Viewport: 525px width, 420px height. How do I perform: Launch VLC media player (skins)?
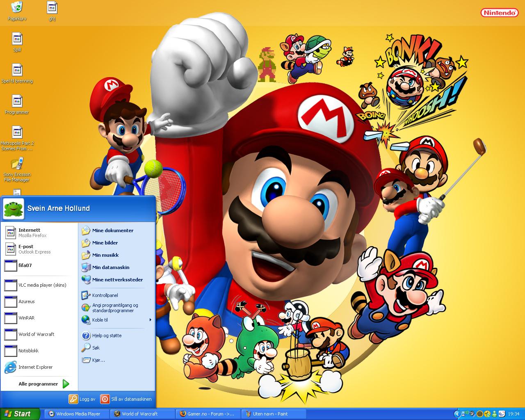[39, 285]
